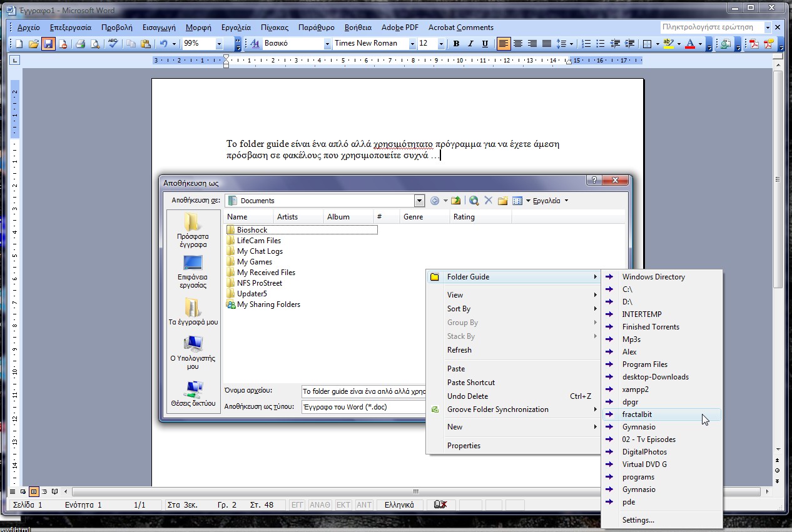The width and height of the screenshot is (792, 532).
Task: Open Desktop (Επιφάνεια εργασίας) in places bar
Action: click(x=192, y=271)
